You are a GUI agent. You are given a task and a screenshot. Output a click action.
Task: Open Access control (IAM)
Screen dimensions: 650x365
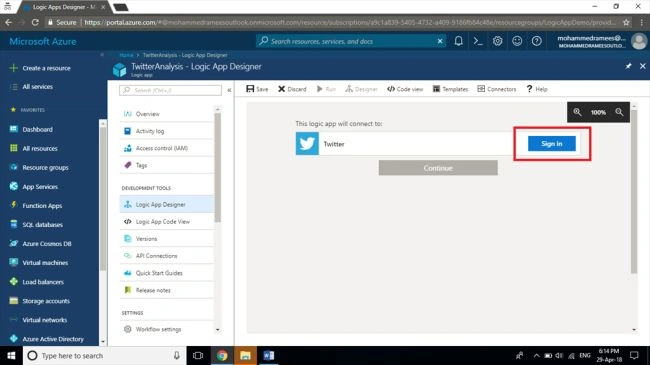tap(167, 148)
